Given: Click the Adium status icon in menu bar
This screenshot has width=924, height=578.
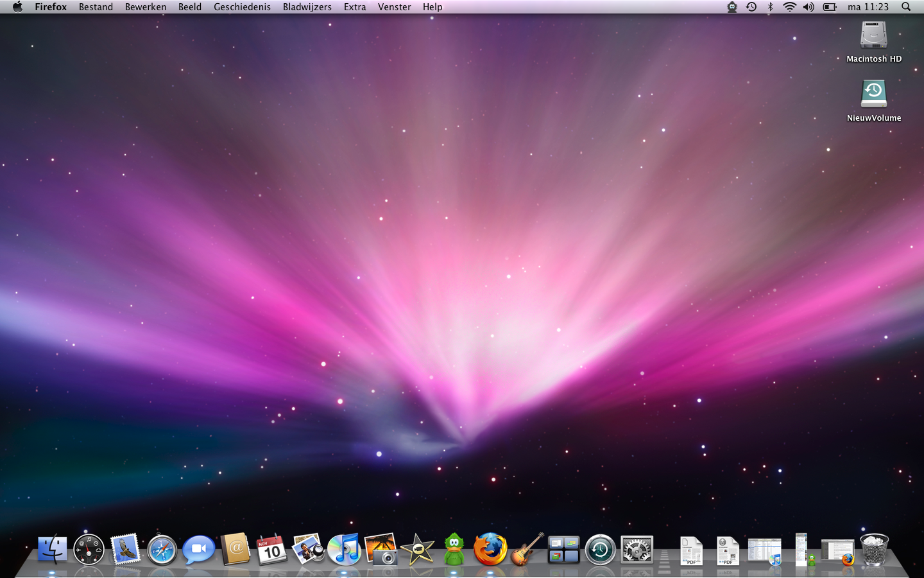Looking at the screenshot, I should (732, 7).
